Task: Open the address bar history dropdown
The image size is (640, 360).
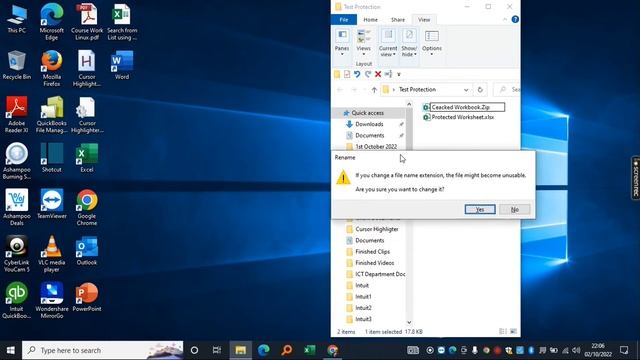Action: click(x=466, y=90)
